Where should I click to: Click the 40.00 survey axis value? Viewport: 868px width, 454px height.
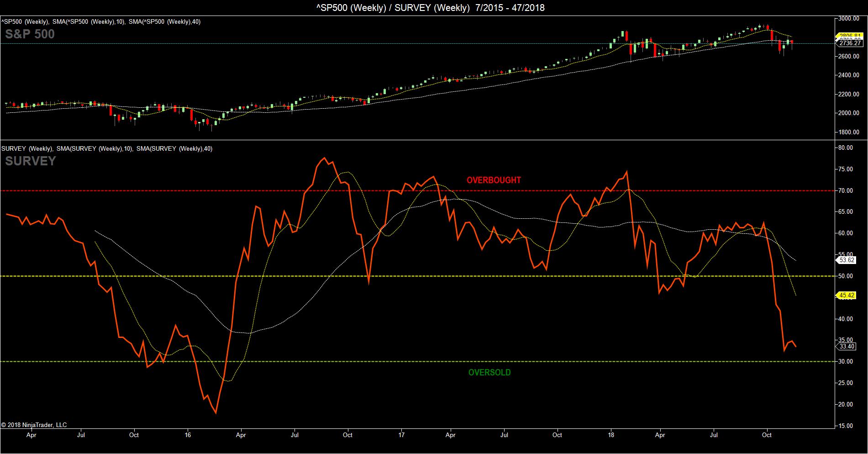pyautogui.click(x=846, y=319)
